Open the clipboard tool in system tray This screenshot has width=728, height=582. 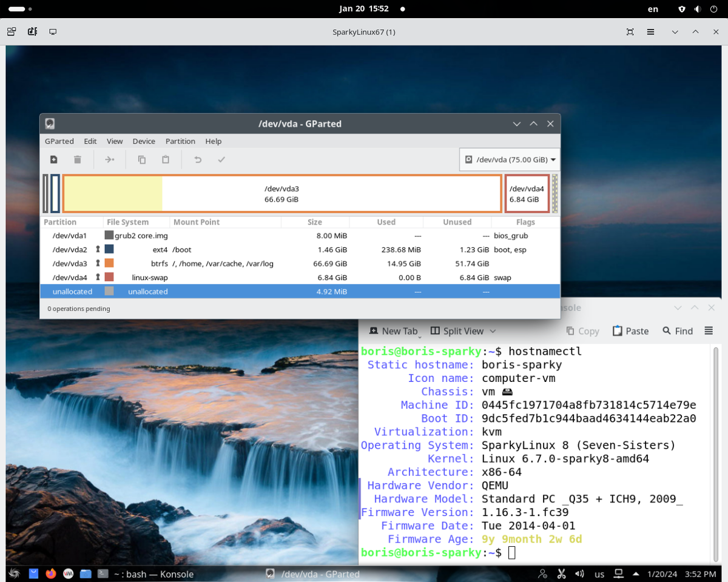[x=562, y=573]
